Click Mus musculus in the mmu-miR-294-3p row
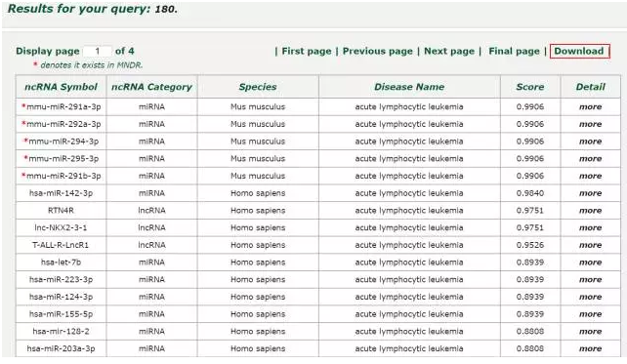 point(258,142)
